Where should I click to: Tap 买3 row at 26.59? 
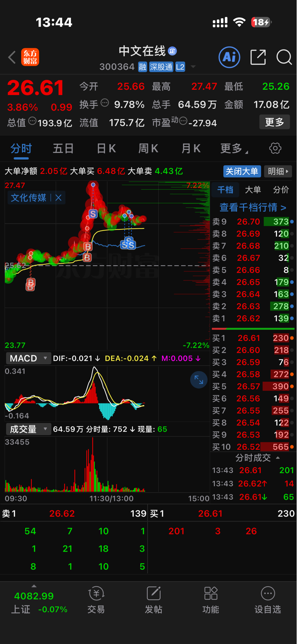click(x=253, y=362)
